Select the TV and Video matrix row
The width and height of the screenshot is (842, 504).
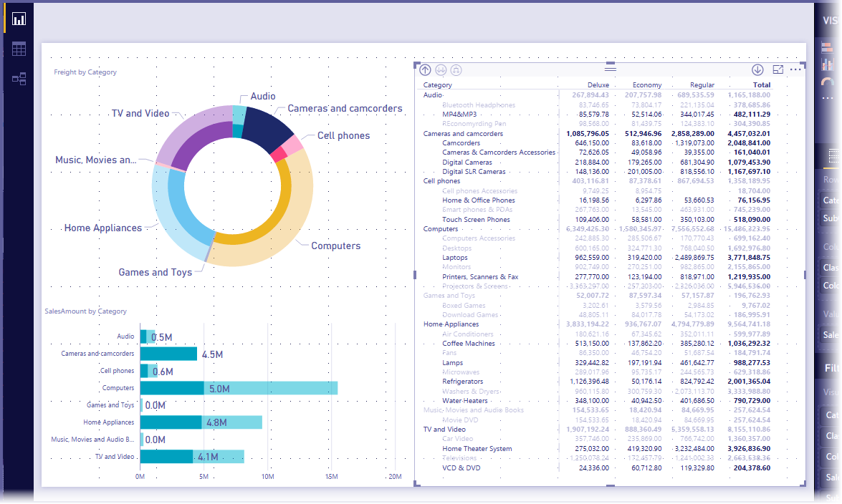click(597, 430)
